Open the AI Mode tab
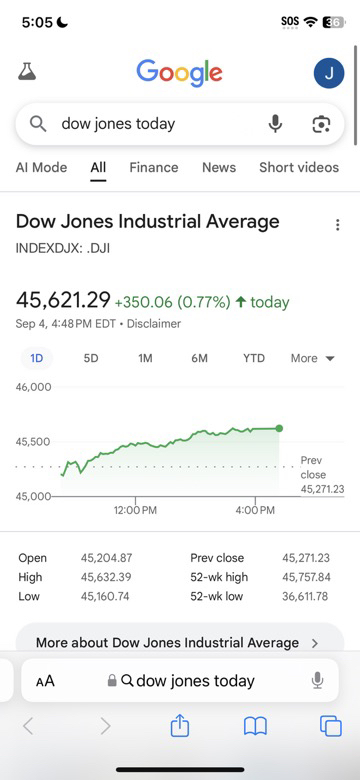 [x=41, y=167]
